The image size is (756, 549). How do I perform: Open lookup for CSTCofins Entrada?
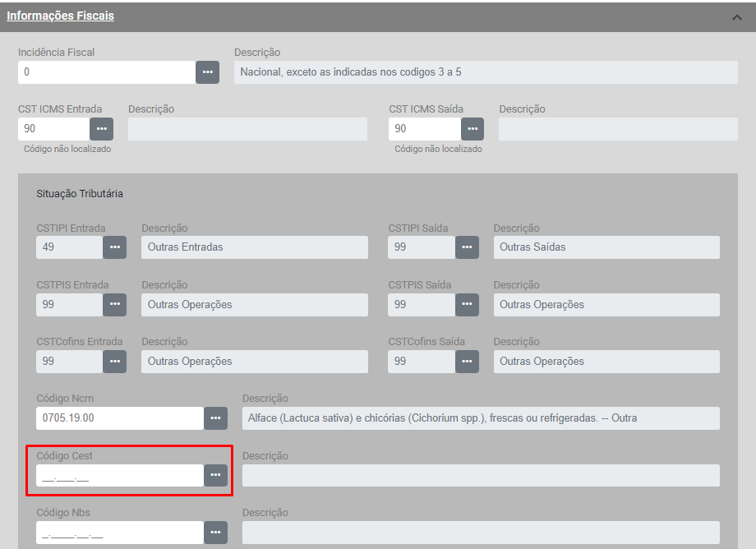click(x=114, y=362)
